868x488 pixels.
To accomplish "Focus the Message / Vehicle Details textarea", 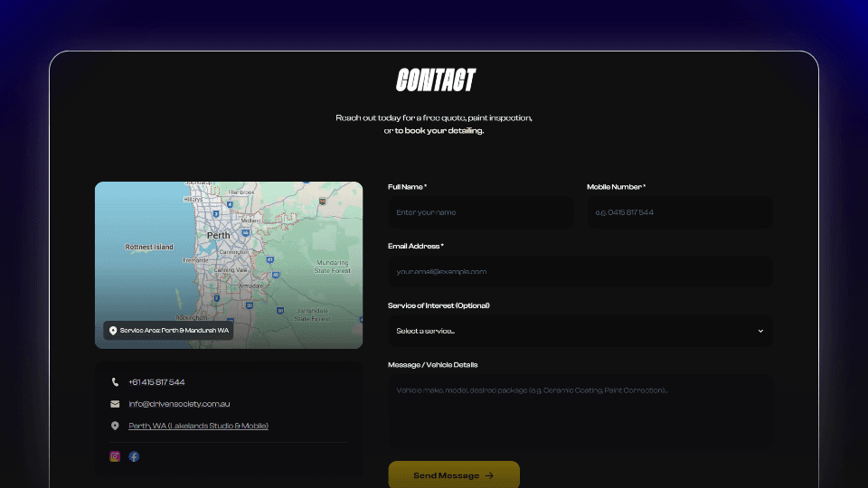I will (x=580, y=411).
